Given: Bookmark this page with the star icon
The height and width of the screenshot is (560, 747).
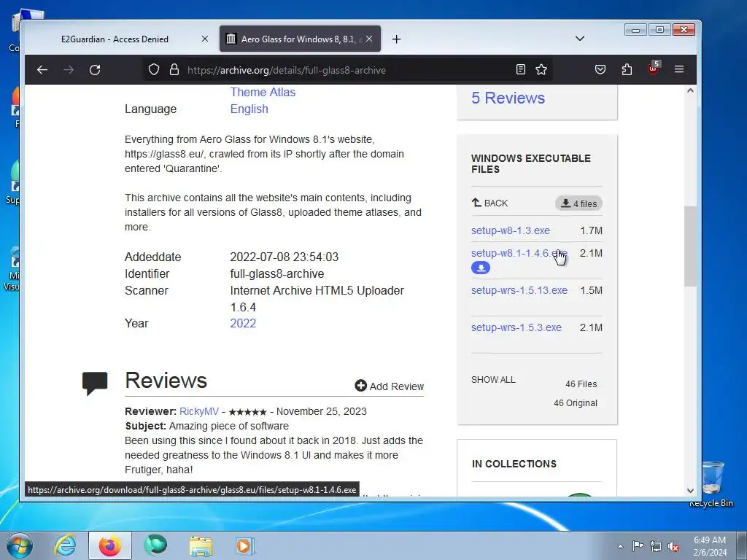Looking at the screenshot, I should click(541, 69).
